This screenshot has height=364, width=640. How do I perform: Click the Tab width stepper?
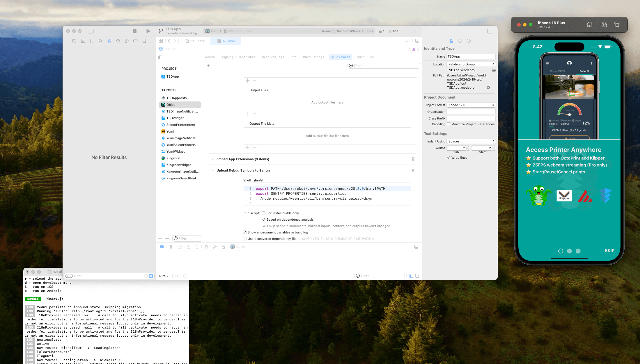[x=468, y=148]
